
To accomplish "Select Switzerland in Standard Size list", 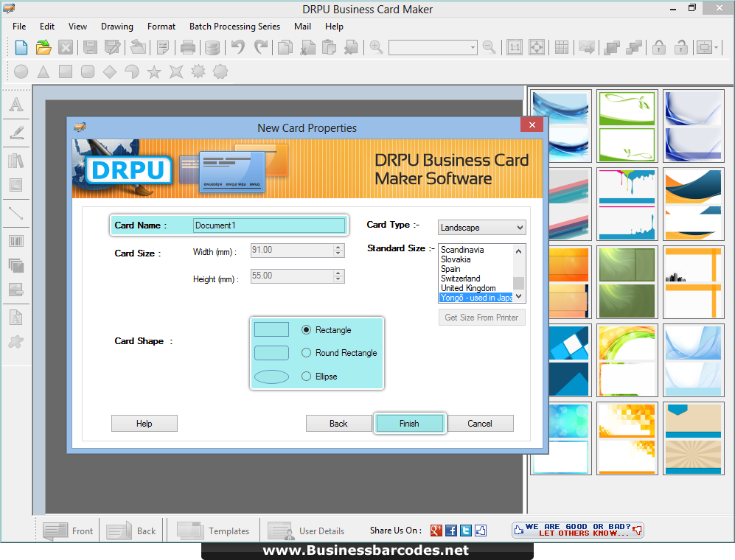I will point(460,279).
